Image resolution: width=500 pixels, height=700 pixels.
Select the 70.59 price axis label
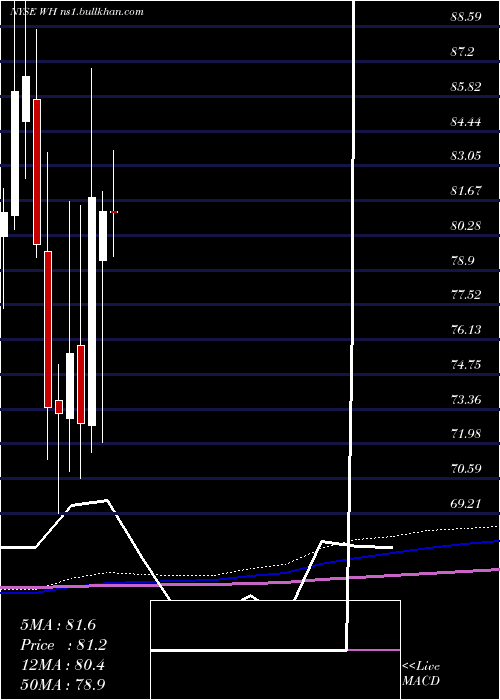click(466, 468)
